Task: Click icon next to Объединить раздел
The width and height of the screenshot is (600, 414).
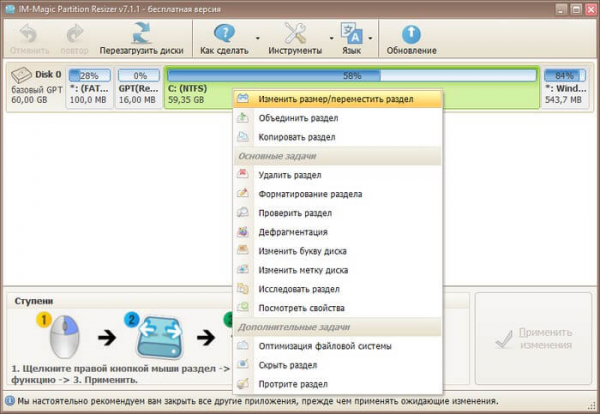Action: [x=243, y=117]
